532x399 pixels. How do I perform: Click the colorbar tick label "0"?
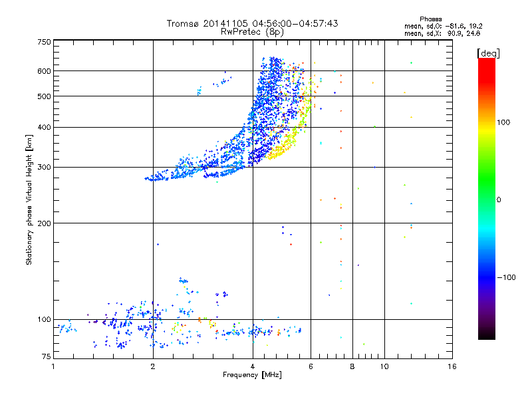499,200
